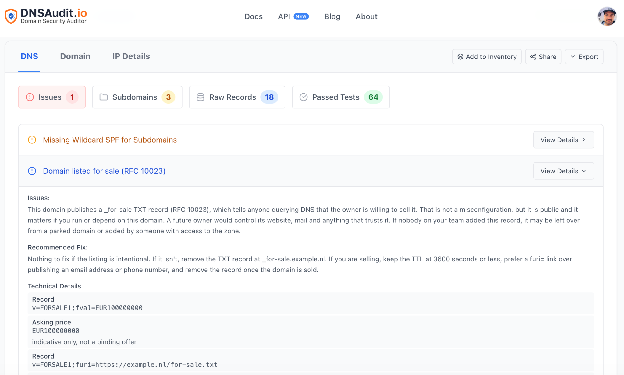Click the Asking price value EUR100000000

56,330
